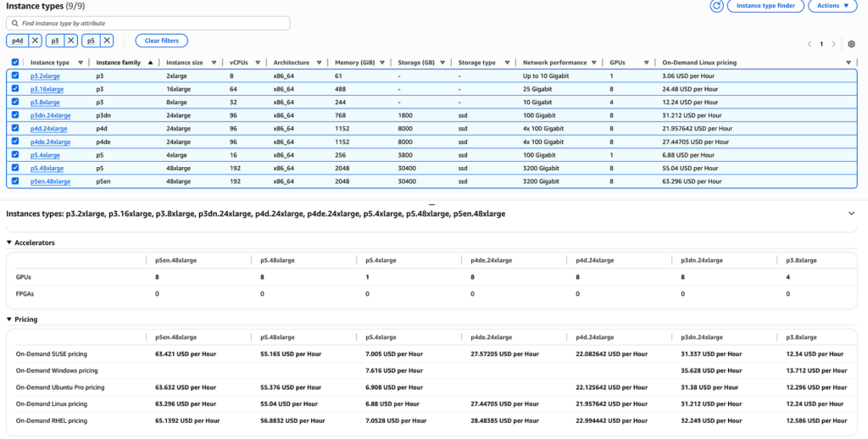Select On-Demand SUSE pricing row label

click(x=52, y=353)
